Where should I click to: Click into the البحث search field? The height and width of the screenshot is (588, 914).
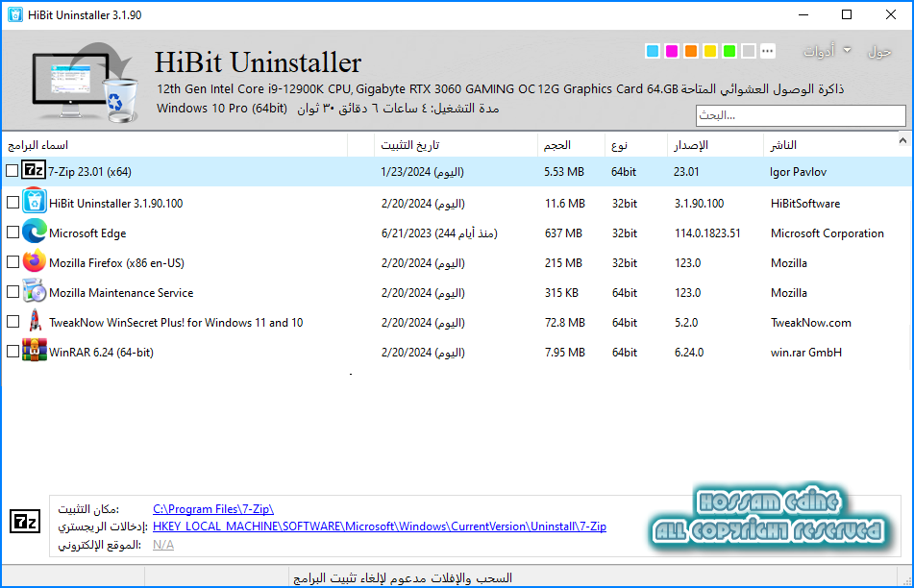coord(801,115)
